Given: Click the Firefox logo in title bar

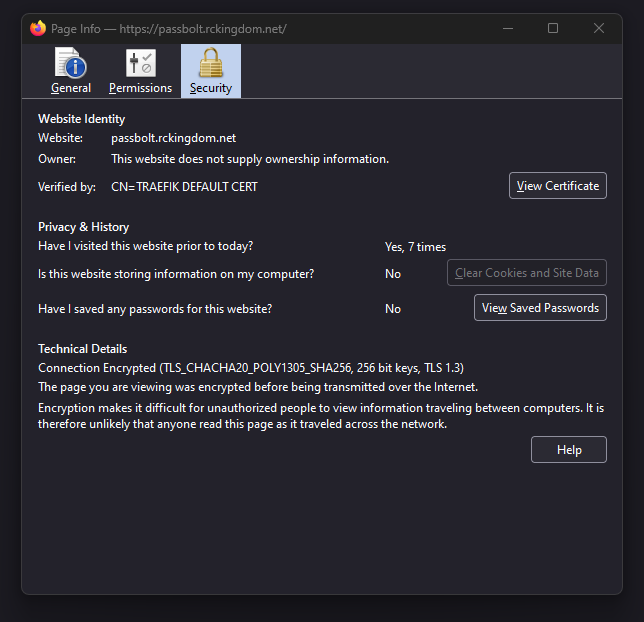Looking at the screenshot, I should click(38, 28).
